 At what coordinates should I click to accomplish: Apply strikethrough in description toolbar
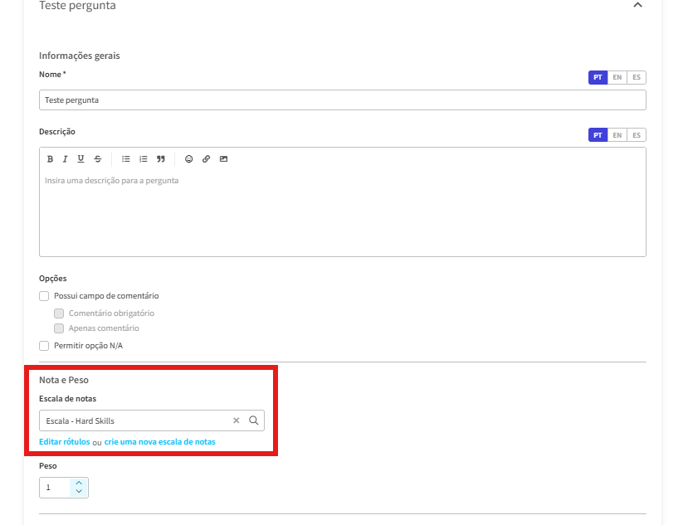(x=97, y=159)
